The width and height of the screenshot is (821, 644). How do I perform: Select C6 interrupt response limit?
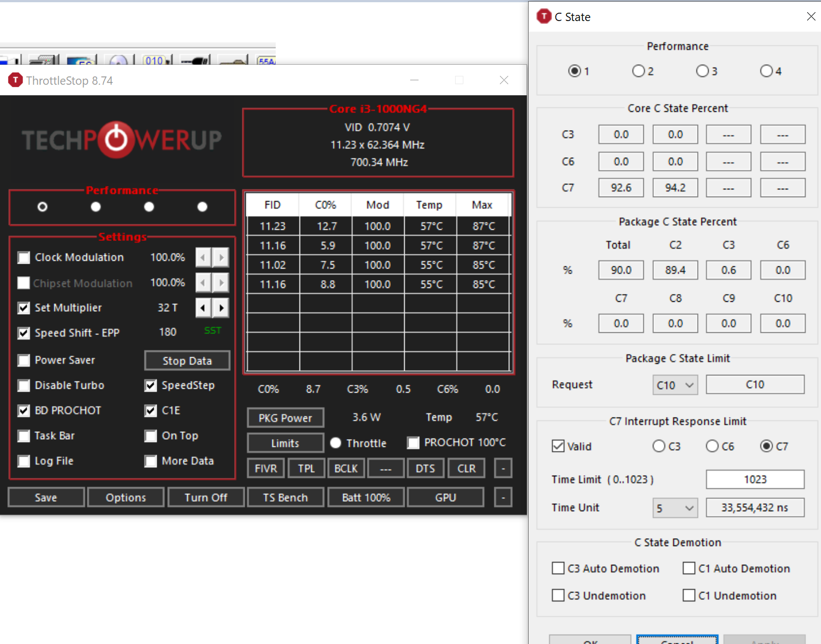(x=712, y=446)
